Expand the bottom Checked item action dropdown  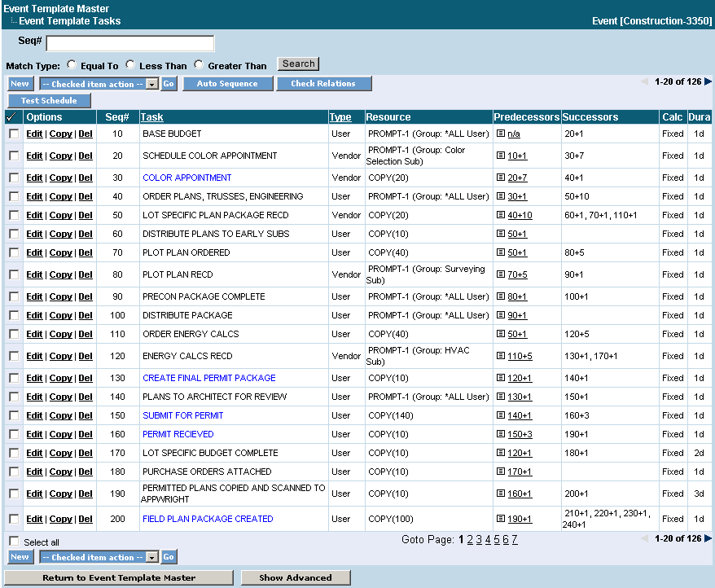coord(99,558)
